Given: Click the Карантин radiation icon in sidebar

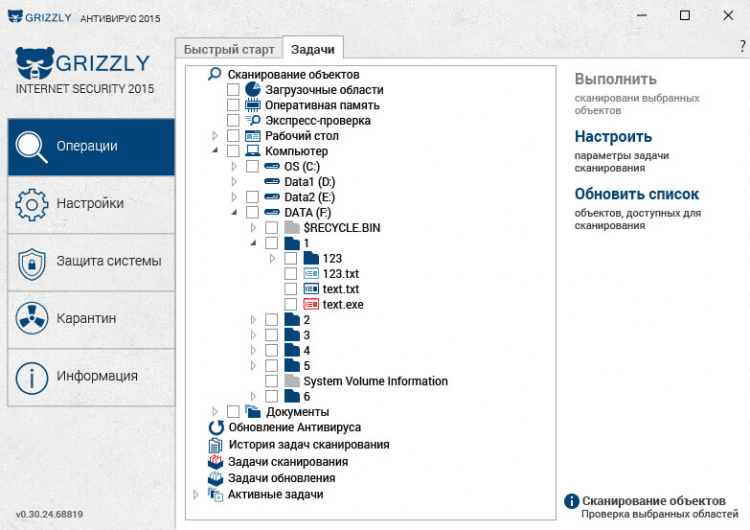Looking at the screenshot, I should pyautogui.click(x=32, y=318).
